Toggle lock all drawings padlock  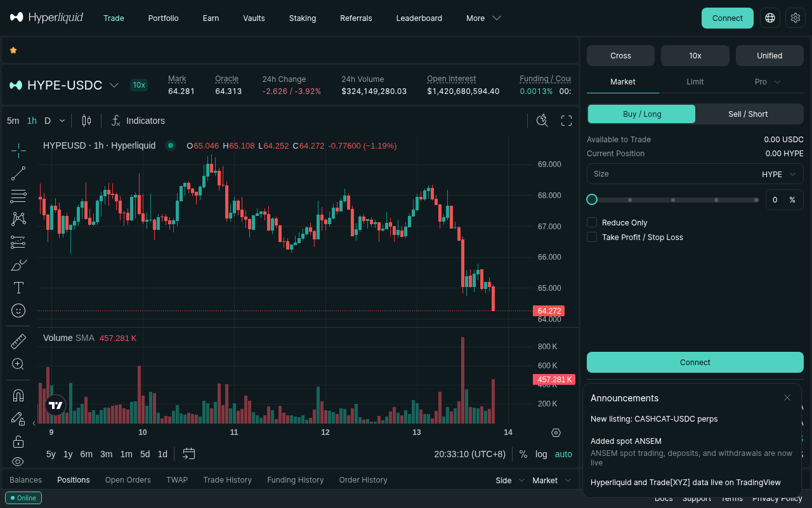tap(18, 441)
